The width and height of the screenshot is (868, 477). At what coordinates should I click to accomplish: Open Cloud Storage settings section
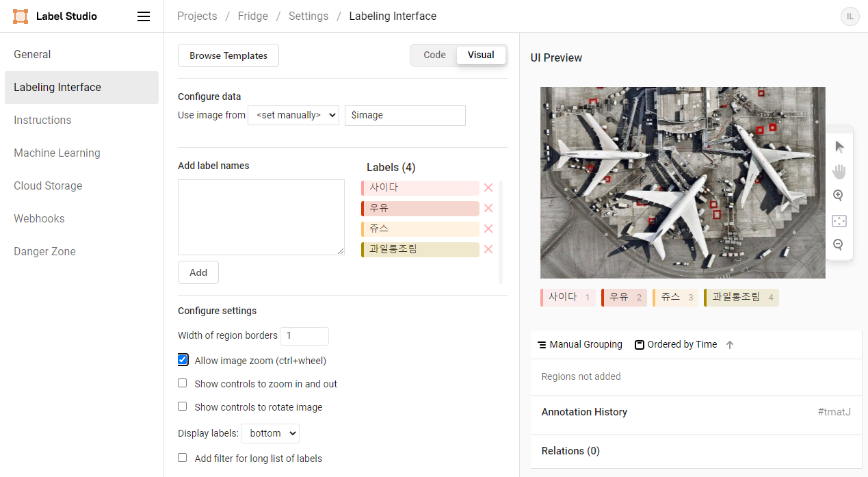(x=81, y=186)
